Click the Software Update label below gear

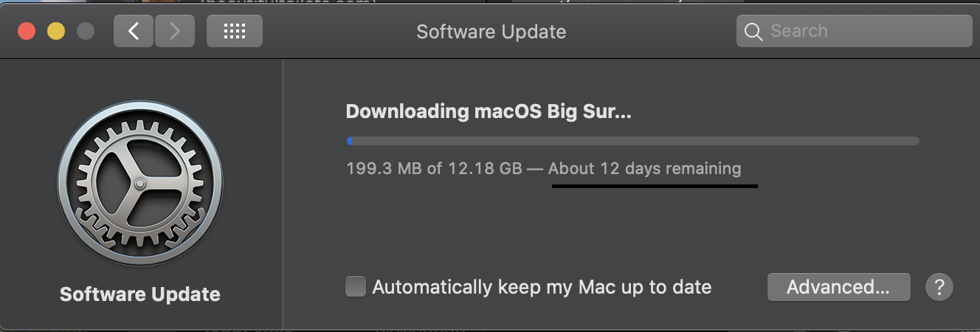(x=140, y=294)
